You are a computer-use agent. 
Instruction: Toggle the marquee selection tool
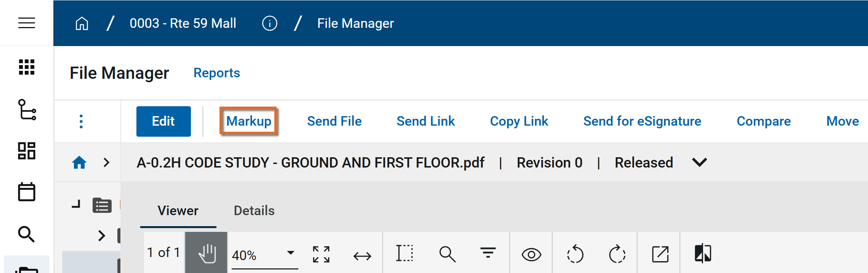pyautogui.click(x=404, y=254)
